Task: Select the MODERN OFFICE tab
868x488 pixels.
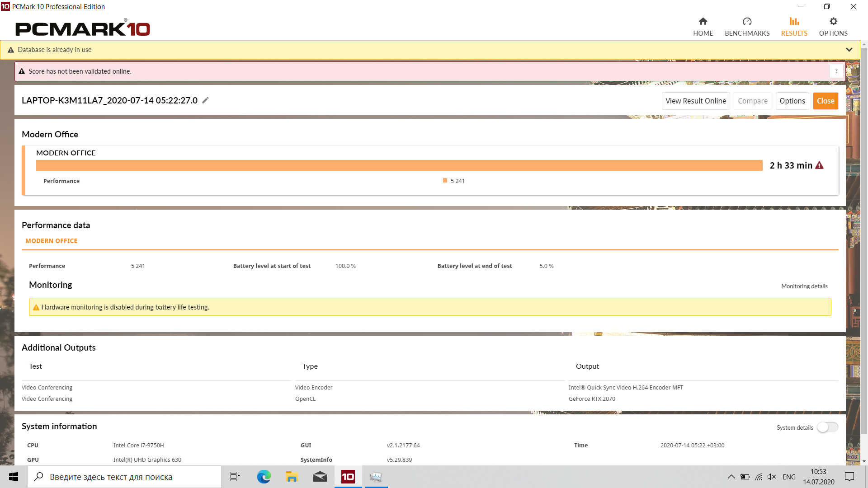Action: coord(52,241)
